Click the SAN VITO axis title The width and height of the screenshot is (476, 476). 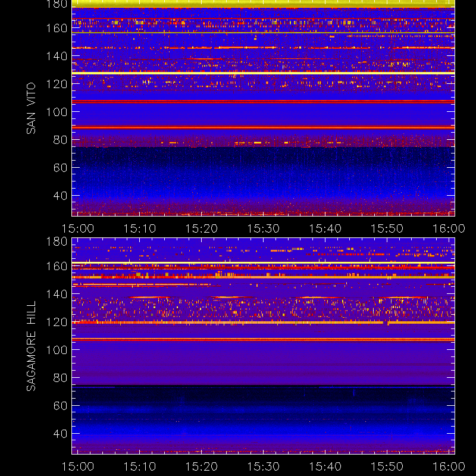pyautogui.click(x=31, y=108)
